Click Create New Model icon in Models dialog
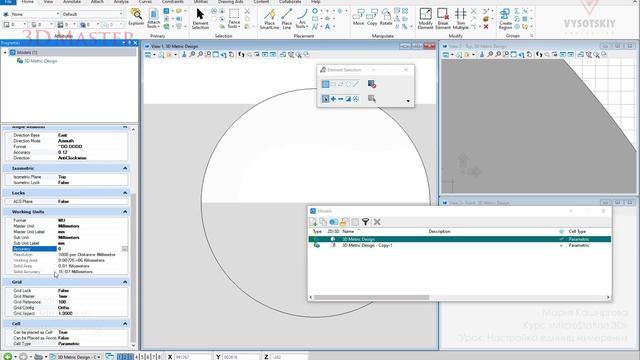Image resolution: width=640 pixels, height=360 pixels. [313, 222]
